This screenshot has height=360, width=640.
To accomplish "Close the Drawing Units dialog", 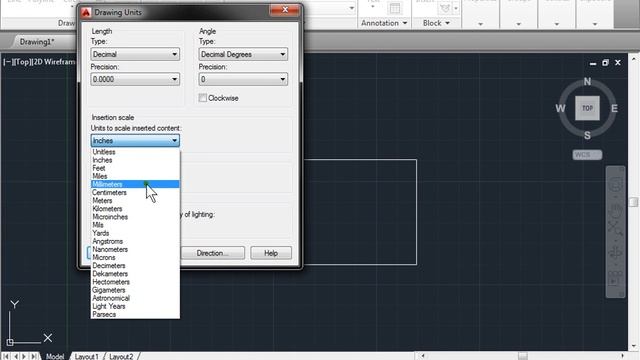I will (285, 10).
